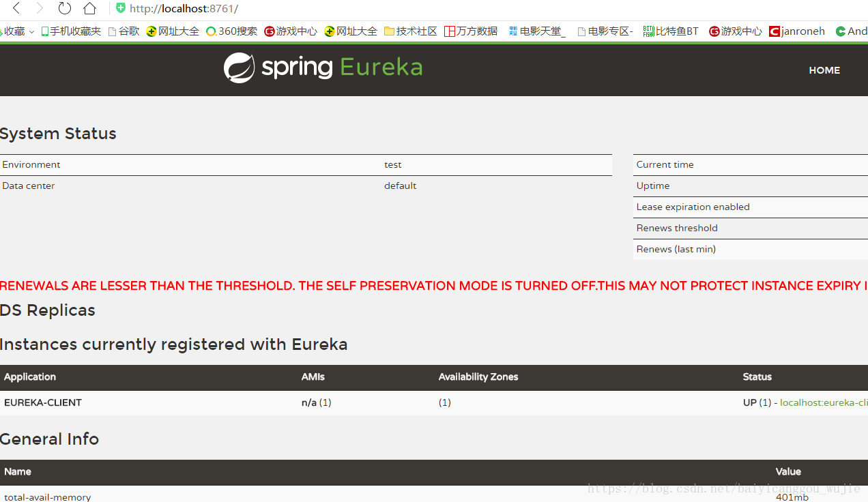
Task: Click the Spring leaf logo icon
Action: [x=239, y=68]
